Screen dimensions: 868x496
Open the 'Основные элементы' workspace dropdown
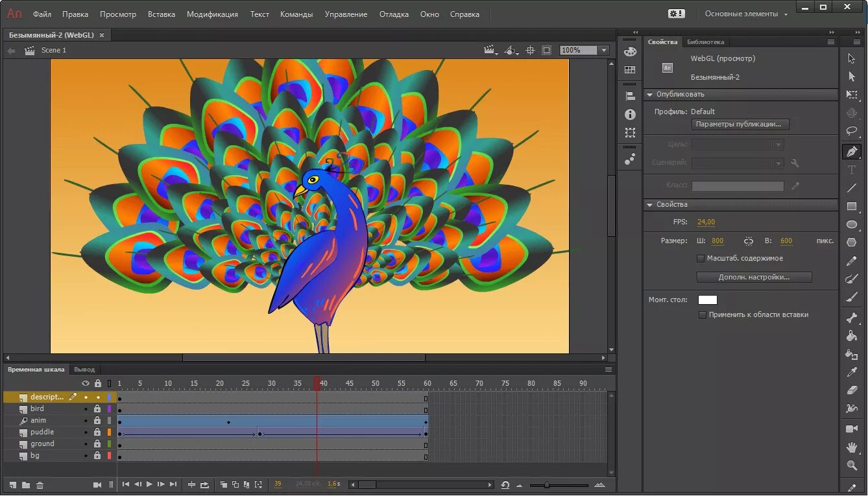tap(746, 14)
